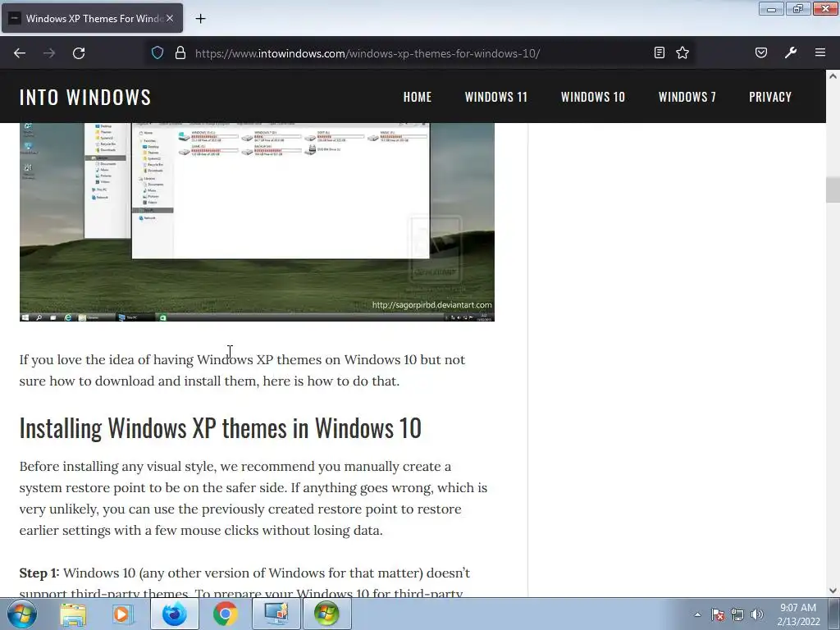Open the WINDOWS 10 menu item
The image size is (840, 630).
click(593, 97)
